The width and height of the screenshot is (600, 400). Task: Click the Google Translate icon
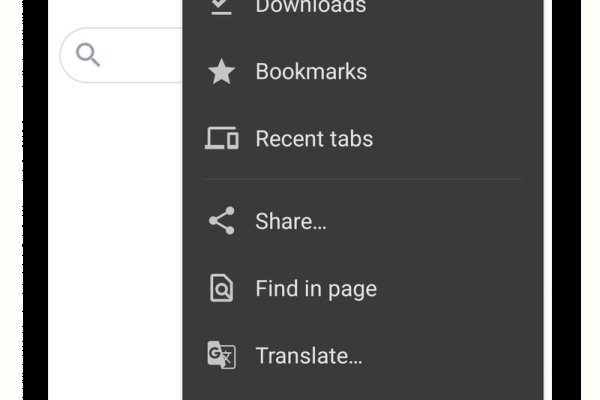(x=221, y=355)
